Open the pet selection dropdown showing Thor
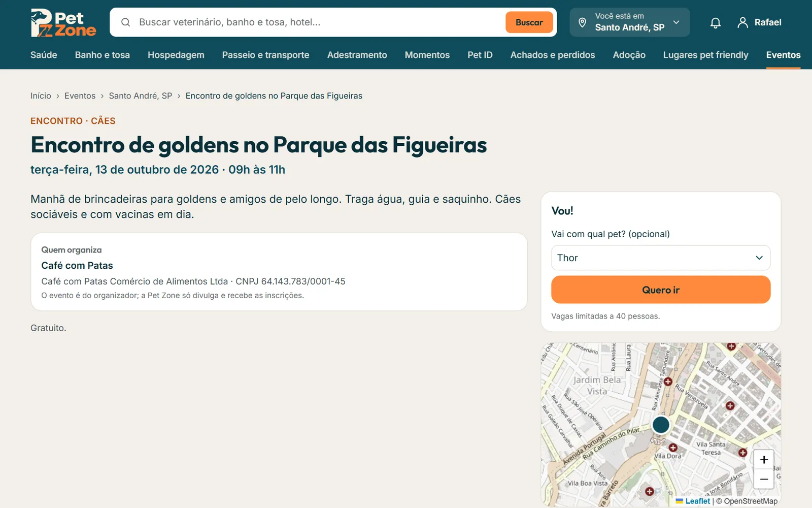 point(661,258)
